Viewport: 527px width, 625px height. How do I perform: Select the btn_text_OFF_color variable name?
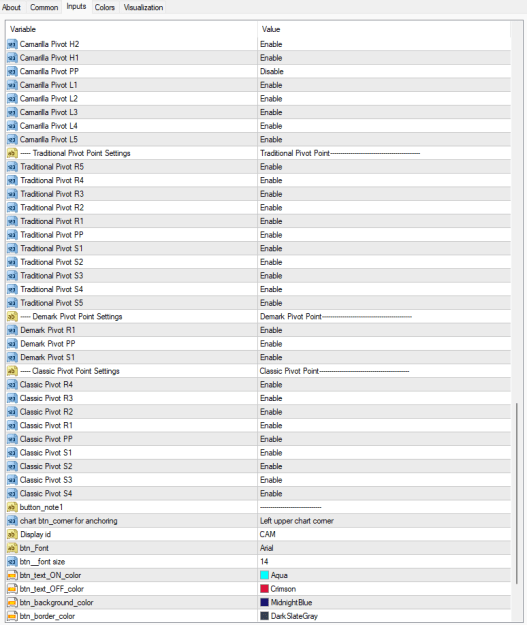point(52,589)
